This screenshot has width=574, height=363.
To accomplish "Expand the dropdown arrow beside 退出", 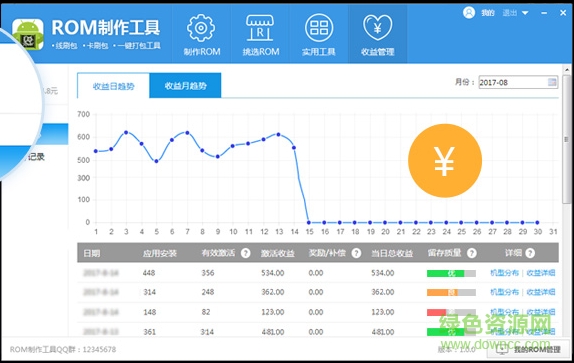I will tap(525, 13).
